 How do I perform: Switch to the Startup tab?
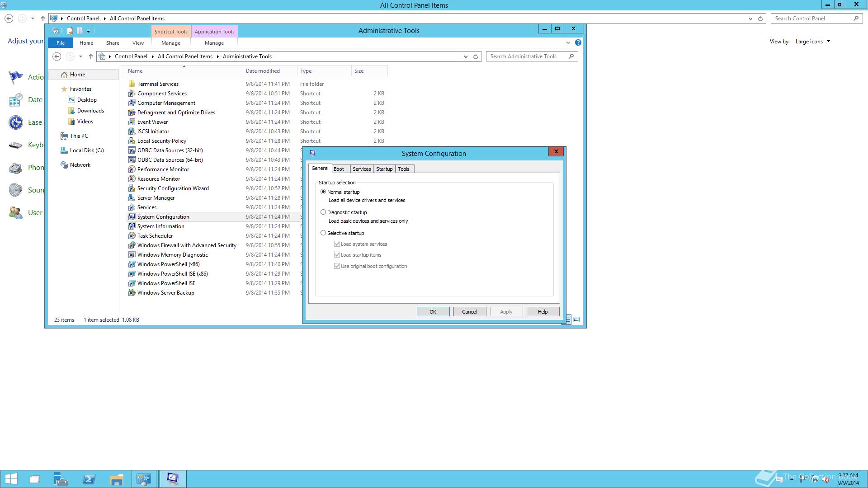click(384, 169)
